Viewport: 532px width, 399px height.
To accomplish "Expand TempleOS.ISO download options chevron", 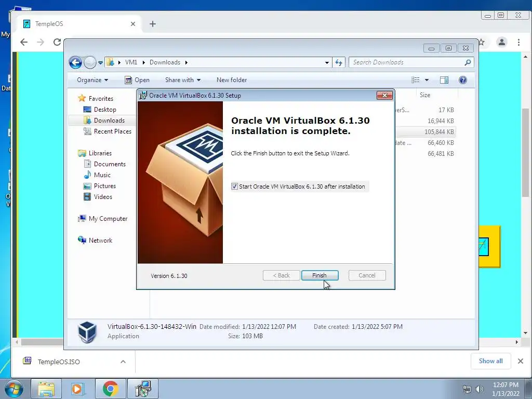I will [123, 362].
